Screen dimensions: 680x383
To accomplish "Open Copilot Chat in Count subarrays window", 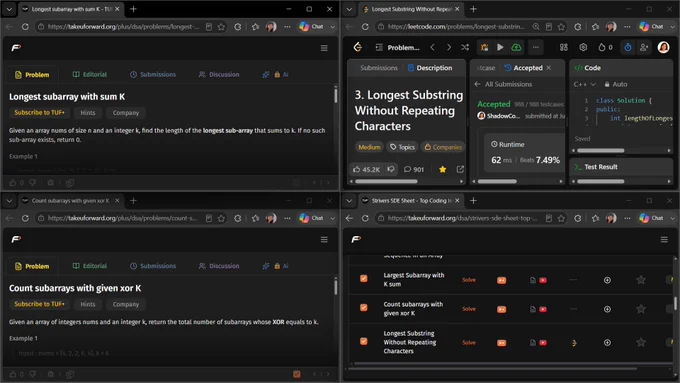I will [311, 218].
